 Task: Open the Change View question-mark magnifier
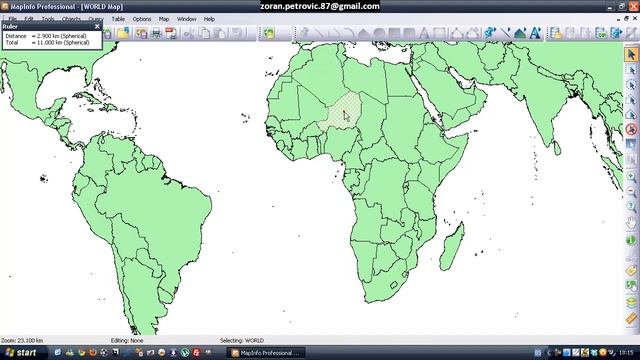pyautogui.click(x=631, y=207)
